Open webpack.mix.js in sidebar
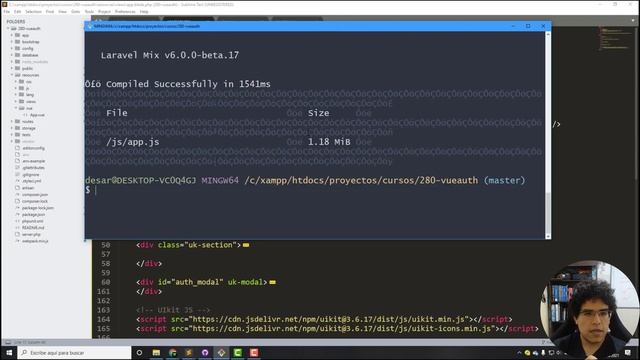The image size is (640, 360). pos(35,241)
